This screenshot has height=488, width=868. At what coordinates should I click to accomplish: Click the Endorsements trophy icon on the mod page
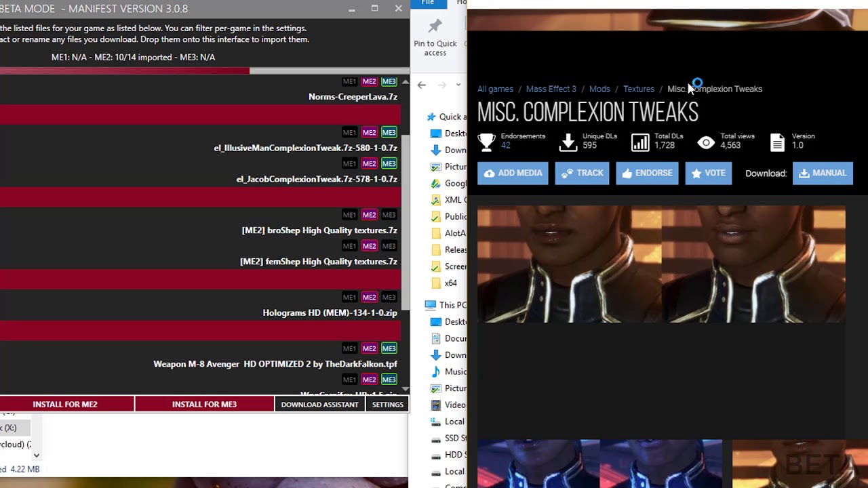point(486,142)
